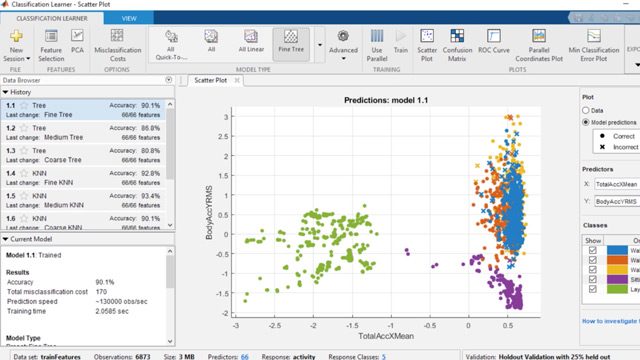This screenshot has width=640, height=360.
Task: Toggle Use Parallel training
Action: 377,45
